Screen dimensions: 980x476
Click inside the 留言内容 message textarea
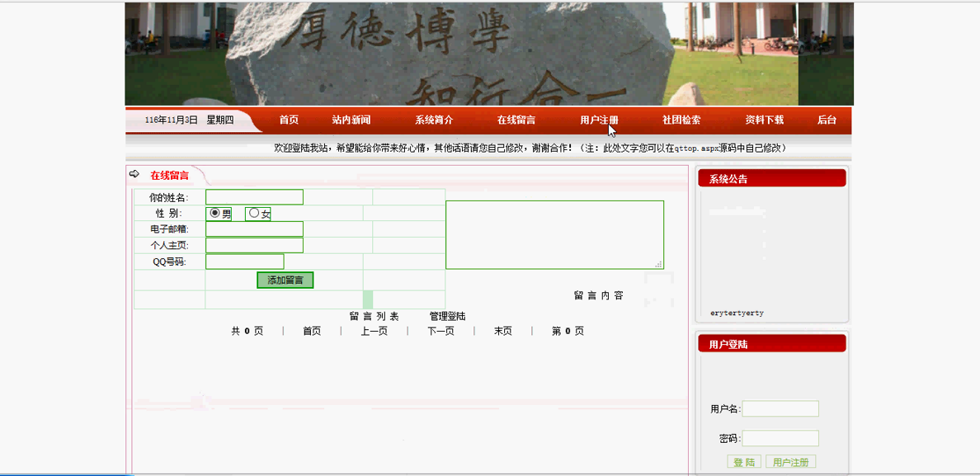(x=554, y=235)
